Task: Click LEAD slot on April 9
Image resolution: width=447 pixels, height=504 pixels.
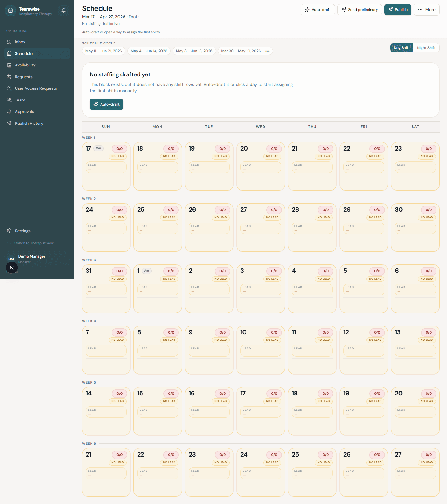Action: 209,350
